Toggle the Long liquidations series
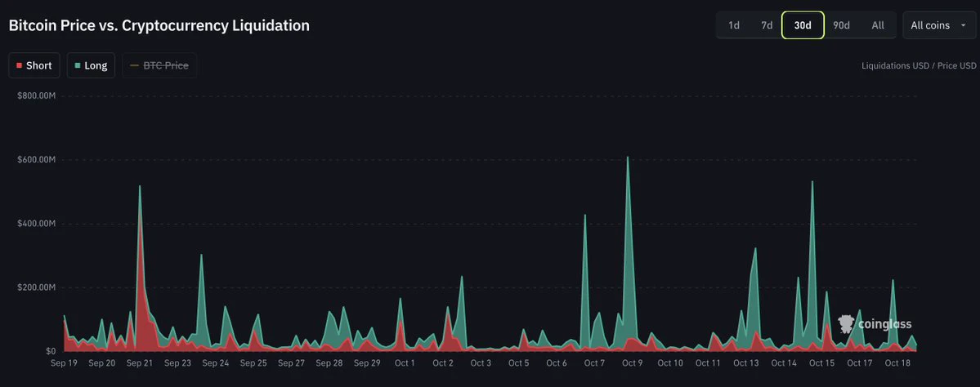Screen dimensions: 980x387 [91, 65]
